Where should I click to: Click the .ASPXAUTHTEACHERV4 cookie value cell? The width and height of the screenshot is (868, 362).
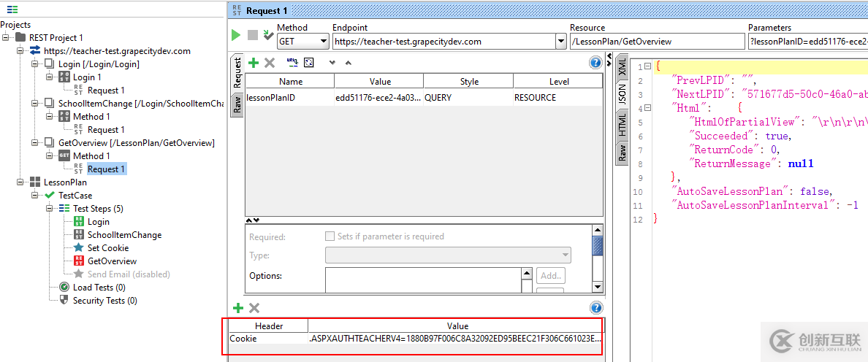click(x=455, y=338)
